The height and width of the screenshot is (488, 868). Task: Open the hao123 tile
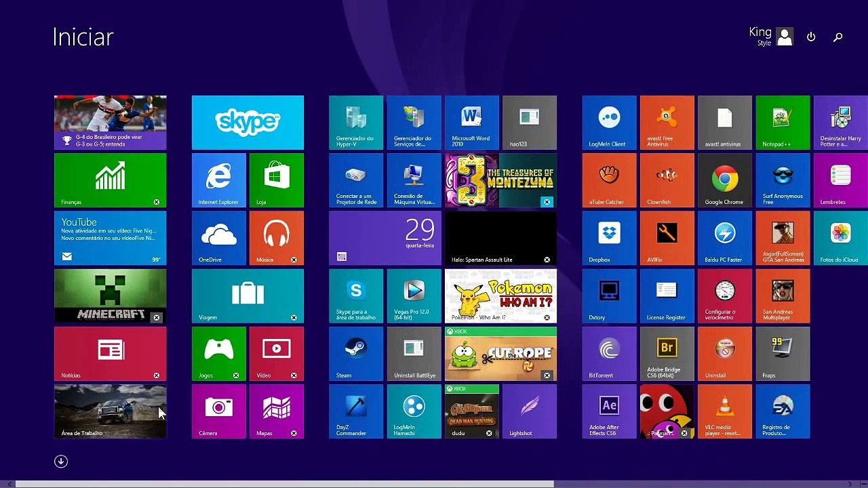click(x=530, y=123)
